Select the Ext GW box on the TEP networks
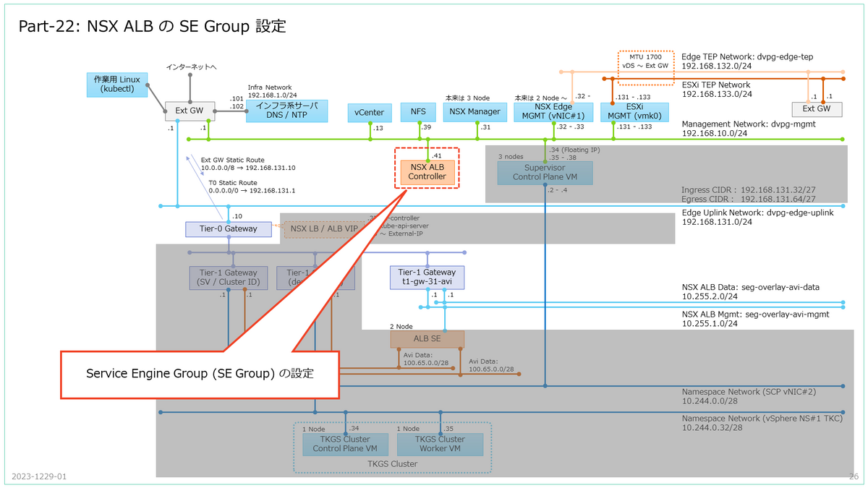The width and height of the screenshot is (868, 488). [x=817, y=109]
